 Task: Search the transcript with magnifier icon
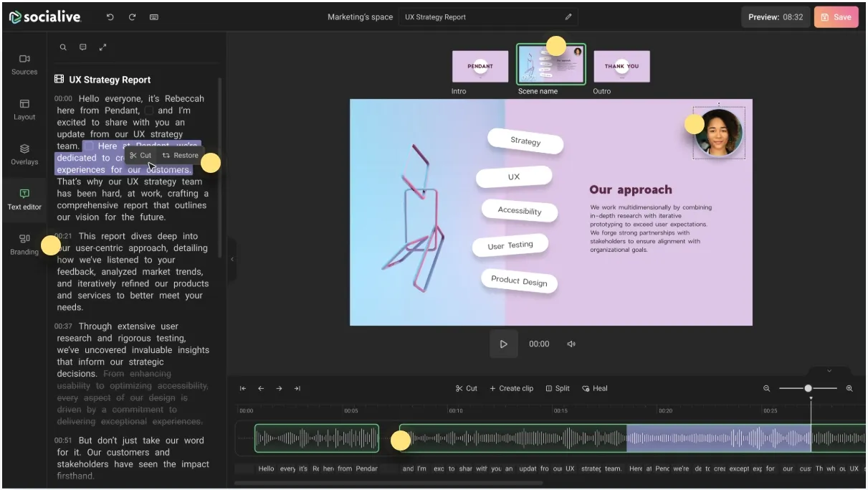(63, 47)
